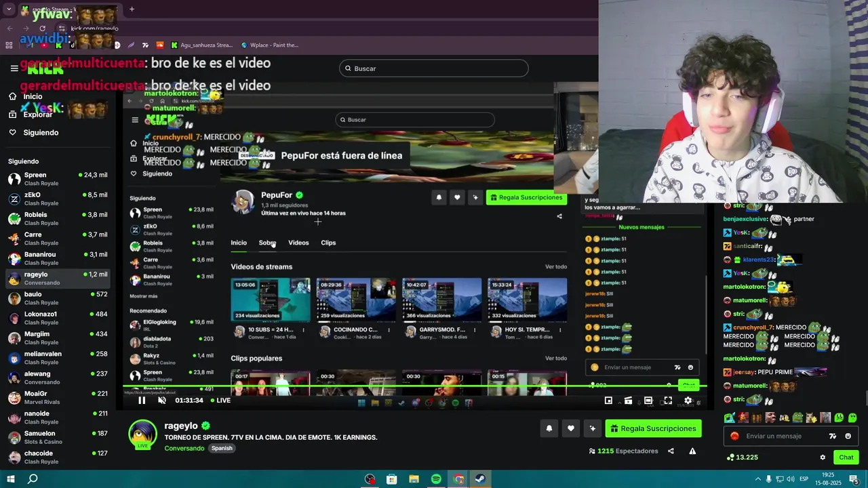Click the Conversando category link
This screenshot has height=488, width=868.
click(184, 449)
